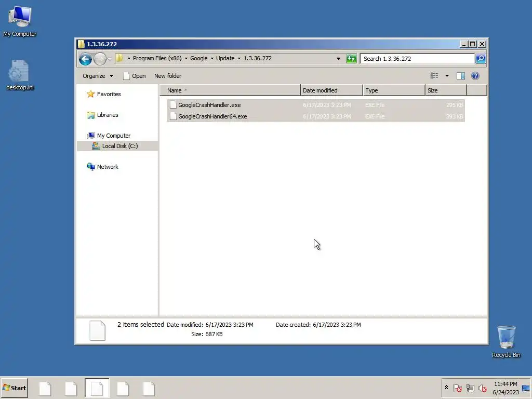
Task: Open My Computer desktop icon
Action: point(20,21)
